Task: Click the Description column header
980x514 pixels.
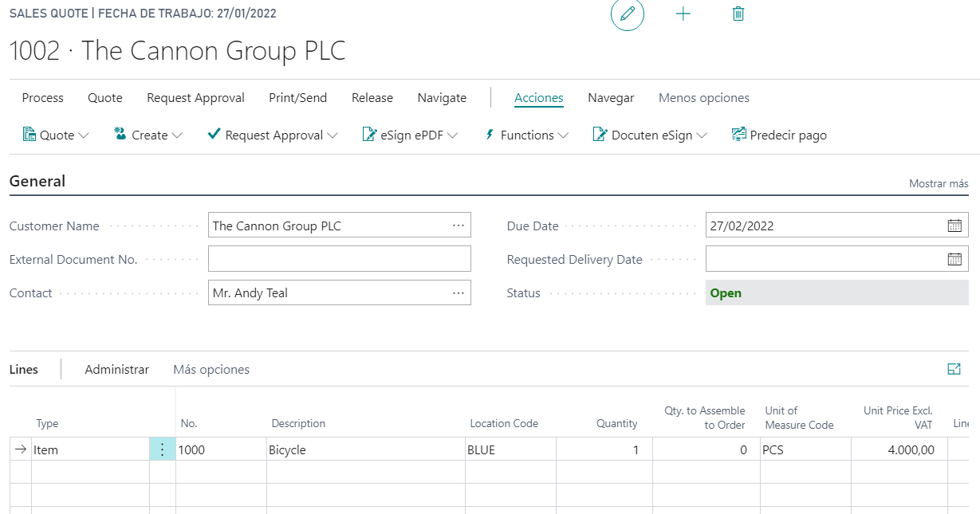Action: pos(298,424)
